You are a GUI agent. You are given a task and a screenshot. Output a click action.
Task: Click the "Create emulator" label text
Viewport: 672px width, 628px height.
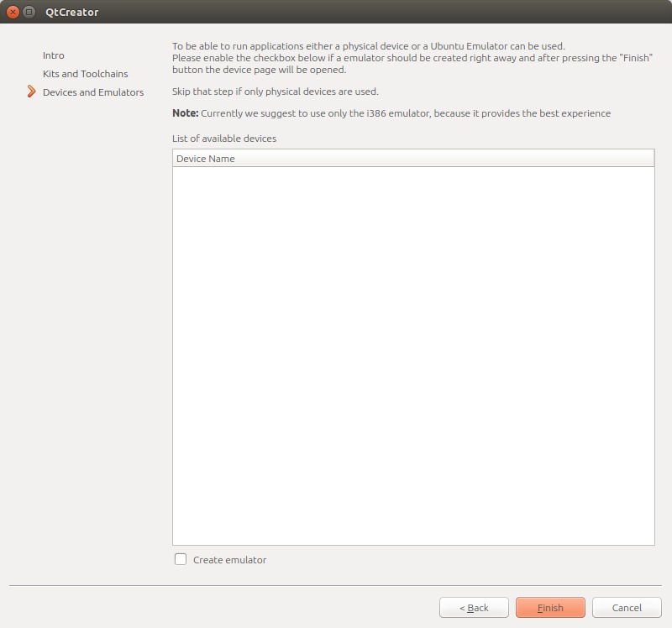coord(229,560)
